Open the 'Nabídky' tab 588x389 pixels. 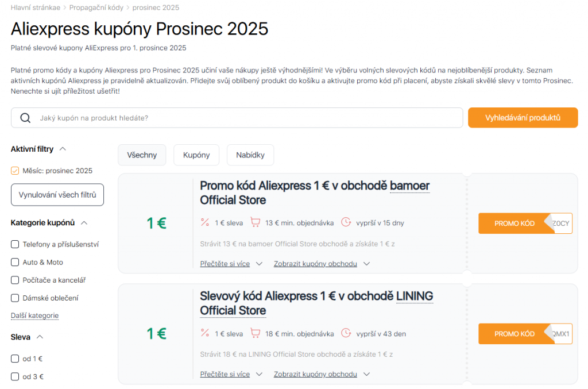point(250,155)
